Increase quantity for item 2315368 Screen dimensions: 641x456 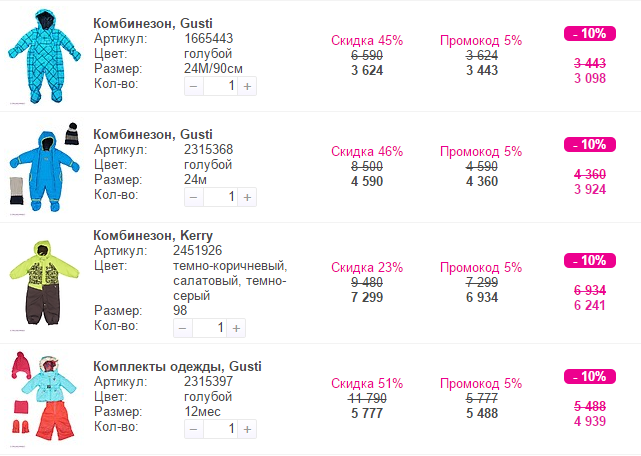pos(247,197)
